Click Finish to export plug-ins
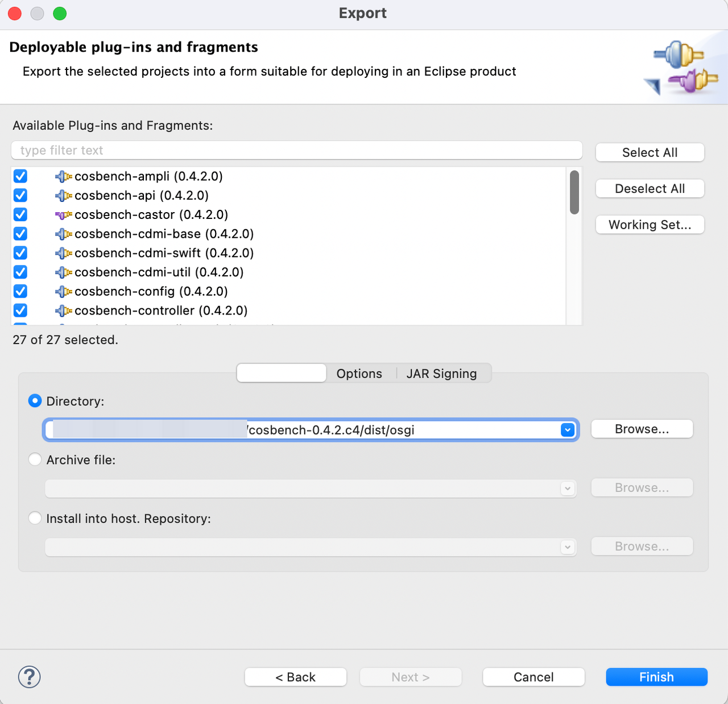Image resolution: width=728 pixels, height=704 pixels. (x=657, y=677)
